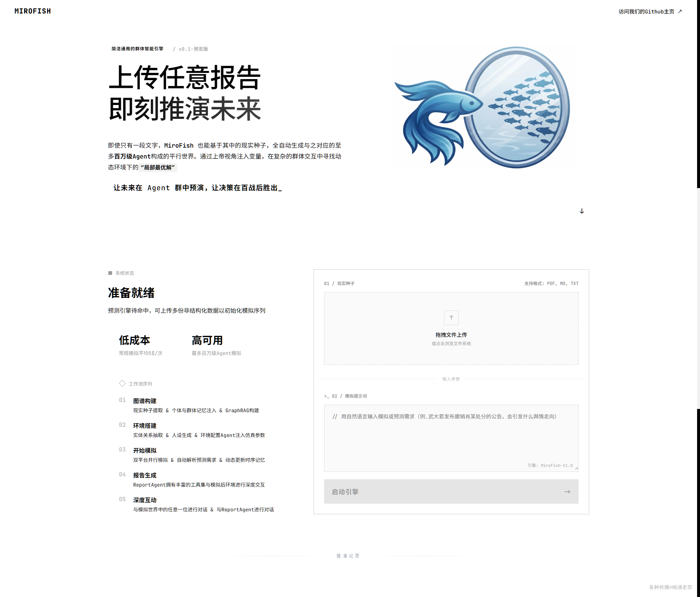
Task: Click the external arrow beside Github link
Action: [680, 12]
